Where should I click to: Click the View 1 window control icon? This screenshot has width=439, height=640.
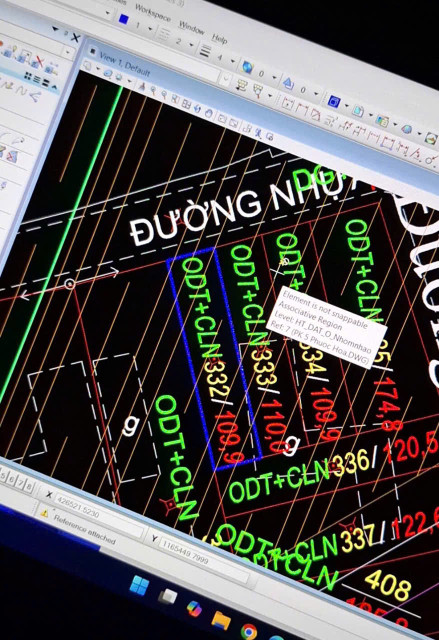[93, 51]
